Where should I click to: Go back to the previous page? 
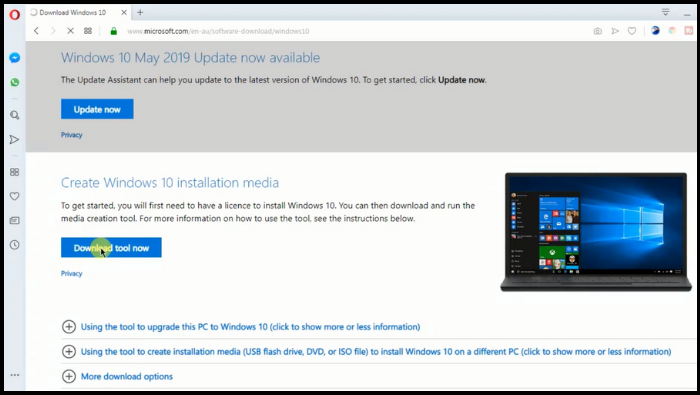tap(36, 31)
